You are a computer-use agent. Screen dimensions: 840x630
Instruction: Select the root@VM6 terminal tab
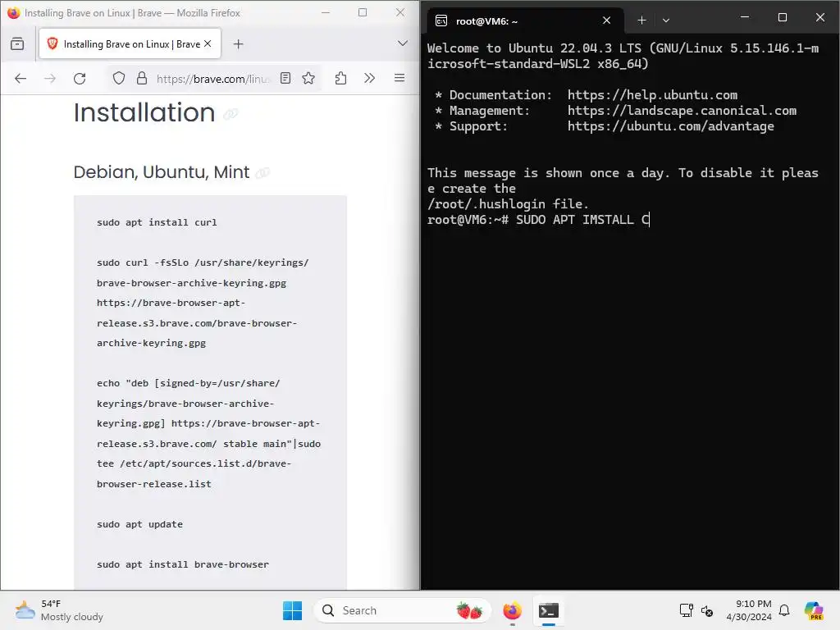[525, 21]
